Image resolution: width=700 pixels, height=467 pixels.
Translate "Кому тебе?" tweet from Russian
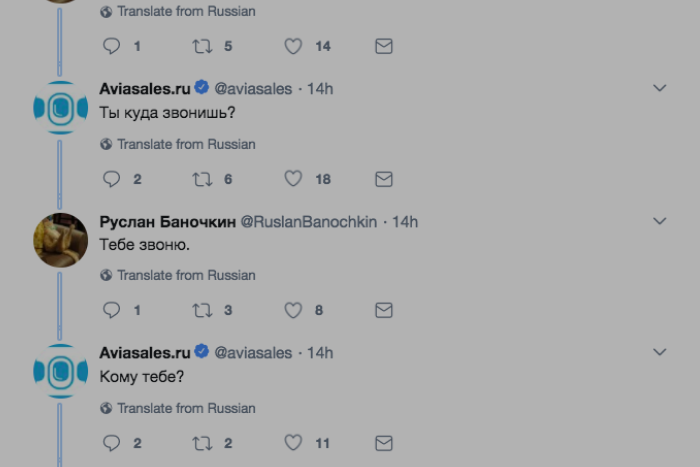(186, 408)
